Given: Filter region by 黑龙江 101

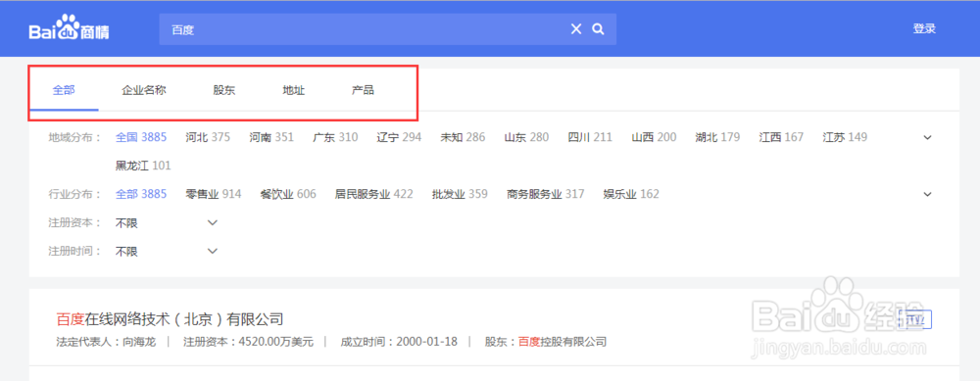Looking at the screenshot, I should pyautogui.click(x=143, y=166).
